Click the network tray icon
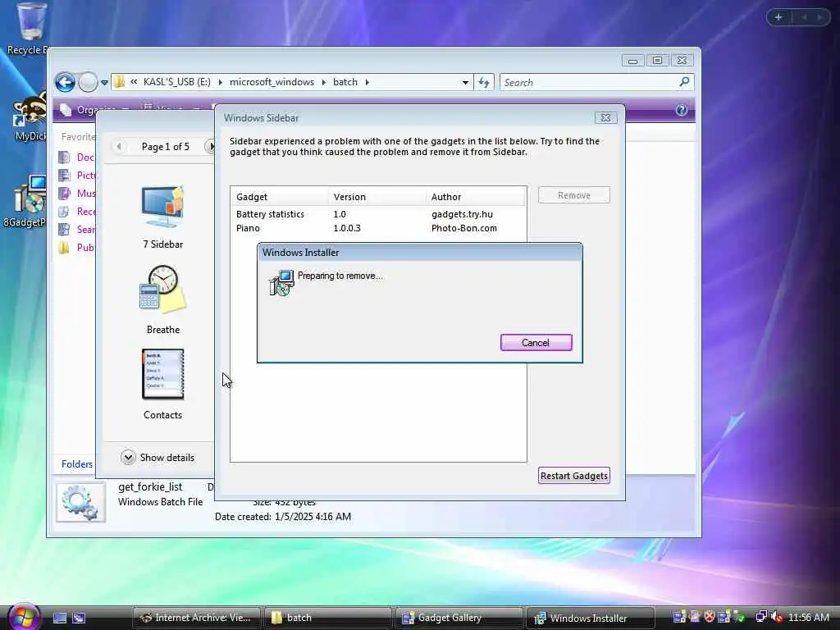 tap(761, 617)
